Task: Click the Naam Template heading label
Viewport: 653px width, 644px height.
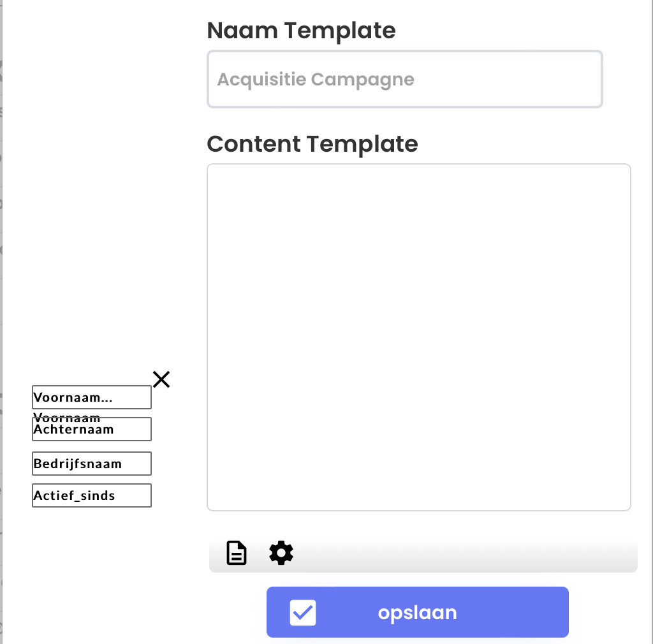Action: point(301,31)
